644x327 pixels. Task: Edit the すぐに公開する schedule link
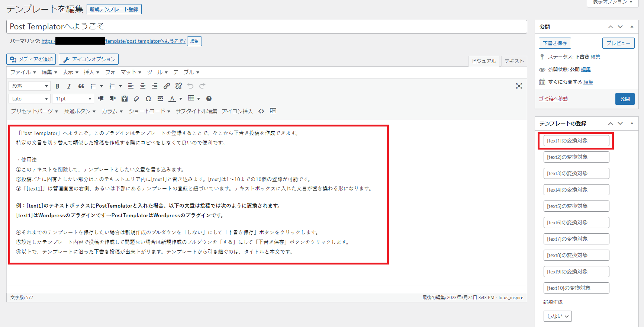click(x=588, y=82)
